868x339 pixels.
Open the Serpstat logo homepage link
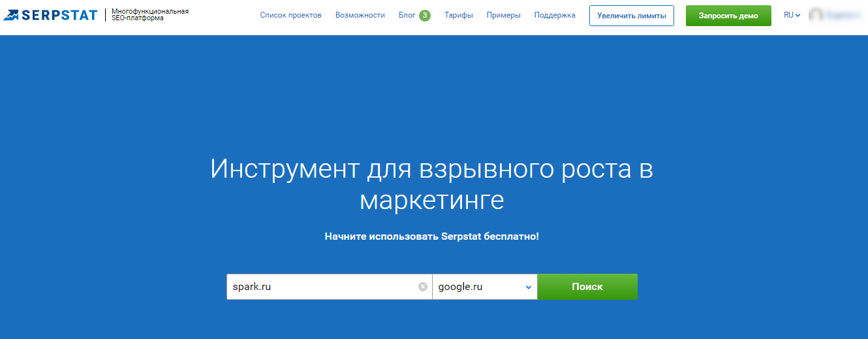pos(50,15)
